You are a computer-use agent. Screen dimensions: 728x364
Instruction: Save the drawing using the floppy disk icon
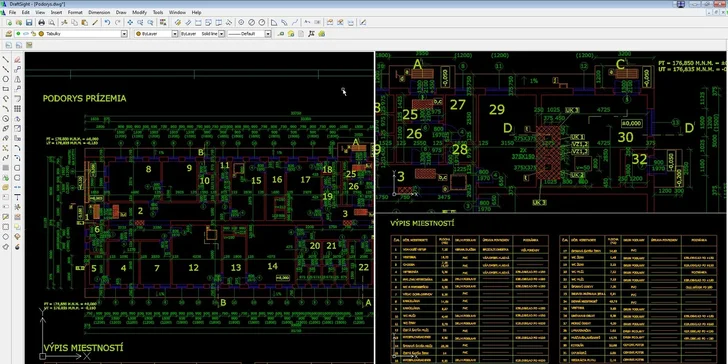29,22
